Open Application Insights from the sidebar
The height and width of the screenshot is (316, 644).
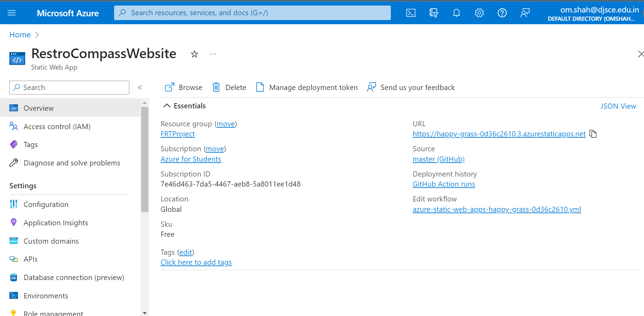[x=56, y=223]
